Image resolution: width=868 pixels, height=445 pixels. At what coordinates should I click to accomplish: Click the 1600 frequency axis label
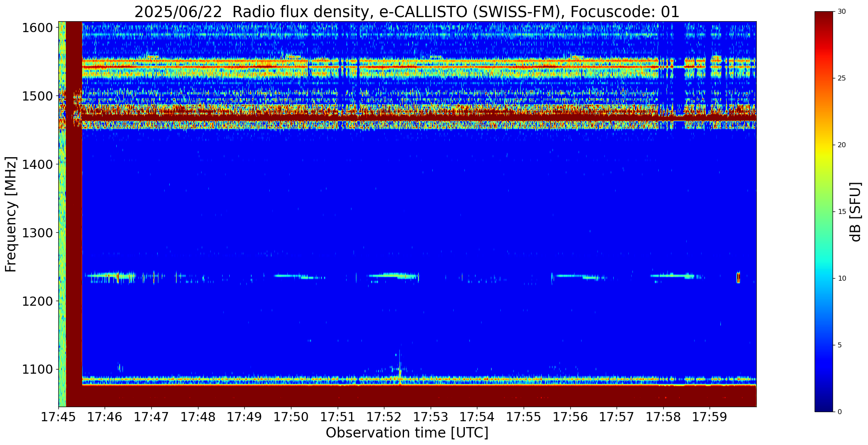(x=38, y=28)
